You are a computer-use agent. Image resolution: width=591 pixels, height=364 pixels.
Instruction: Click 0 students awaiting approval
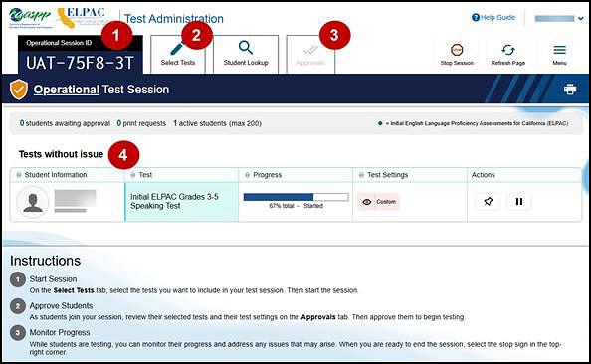point(65,123)
